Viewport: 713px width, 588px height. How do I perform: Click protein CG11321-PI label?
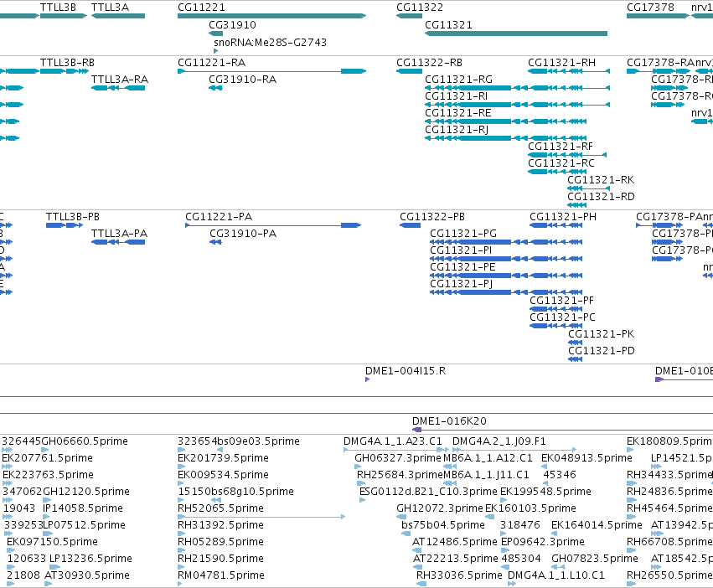pyautogui.click(x=461, y=250)
